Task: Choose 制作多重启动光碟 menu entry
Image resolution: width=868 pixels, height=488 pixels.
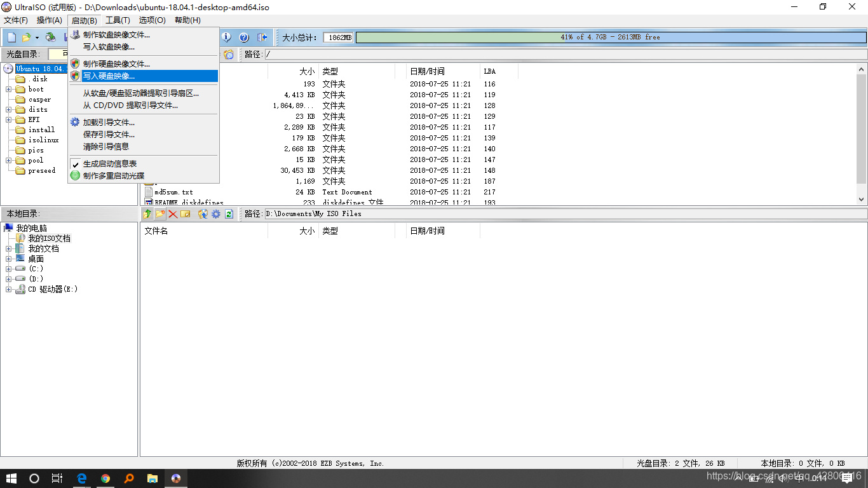Action: click(144, 176)
